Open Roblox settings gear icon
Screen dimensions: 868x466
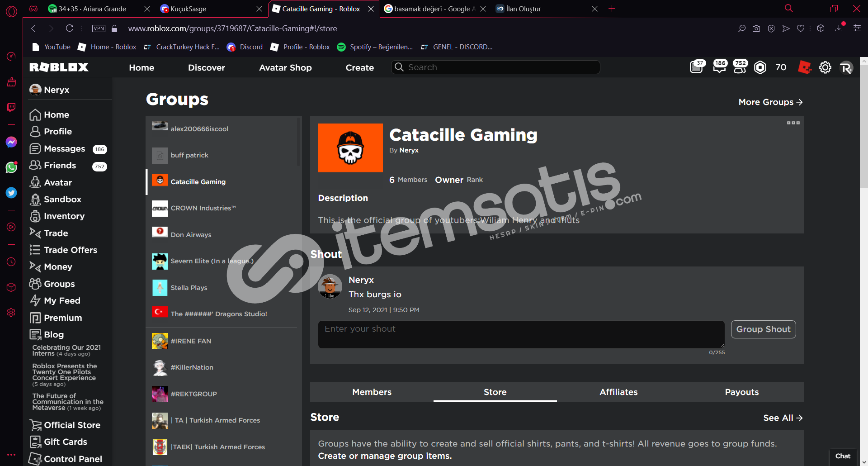point(825,67)
